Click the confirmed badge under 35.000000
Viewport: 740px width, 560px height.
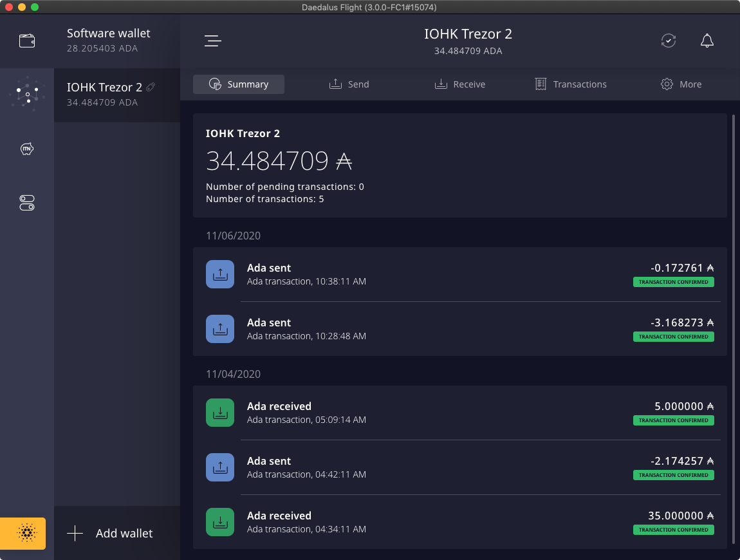[674, 530]
